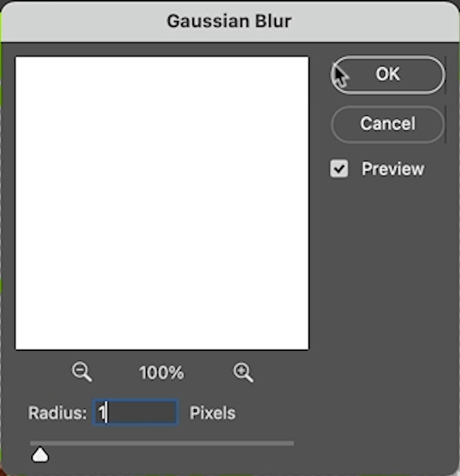Viewport: 460px width, 476px height.
Task: Click the Gaussian Blur title bar
Action: (x=230, y=21)
